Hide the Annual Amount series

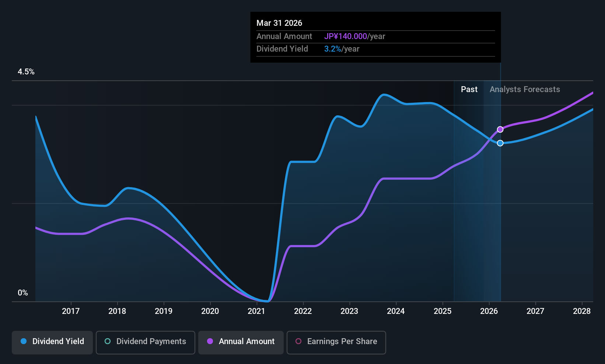click(241, 342)
